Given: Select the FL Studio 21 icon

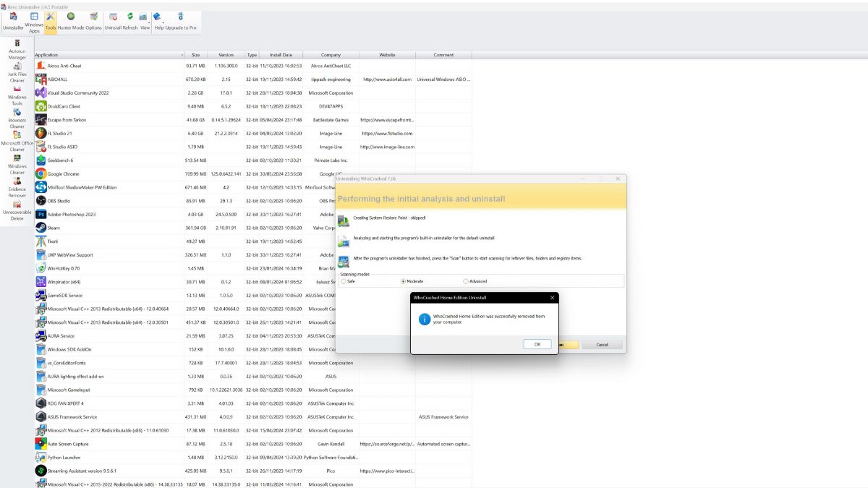Looking at the screenshot, I should coord(41,133).
